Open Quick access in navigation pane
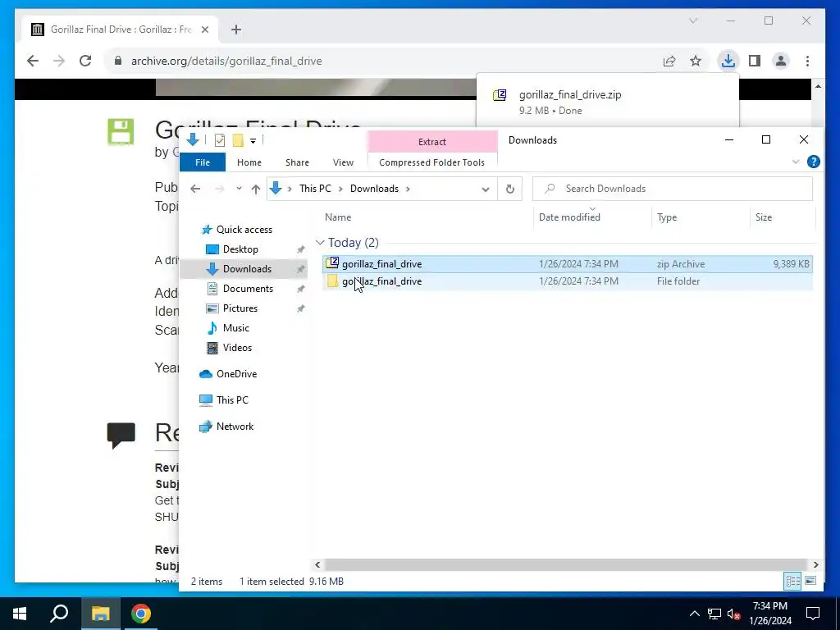The width and height of the screenshot is (840, 630). point(244,230)
